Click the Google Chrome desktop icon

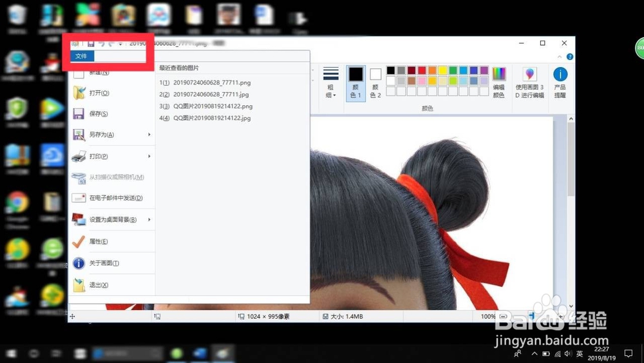click(x=17, y=208)
